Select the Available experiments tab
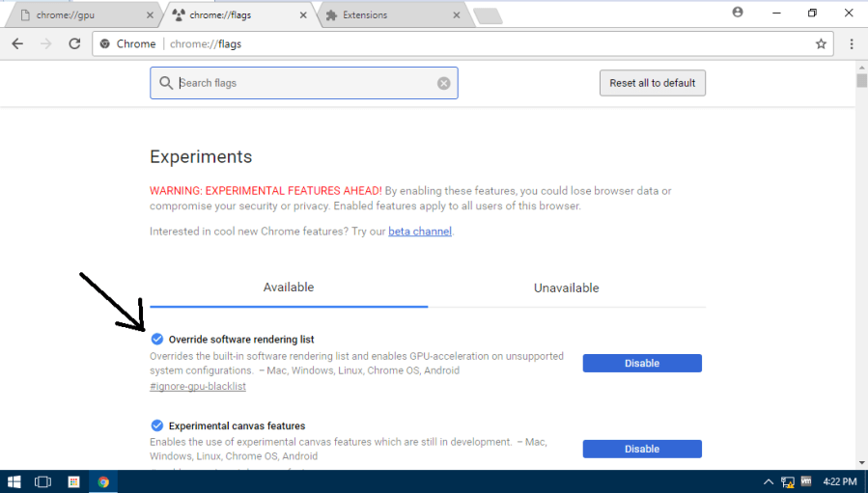The width and height of the screenshot is (868, 493). click(289, 288)
